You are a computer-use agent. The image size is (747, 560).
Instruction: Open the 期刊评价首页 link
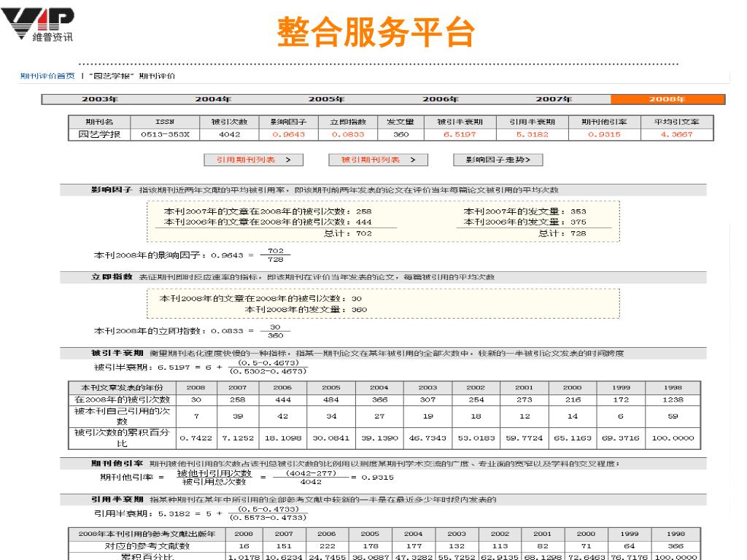pos(47,76)
